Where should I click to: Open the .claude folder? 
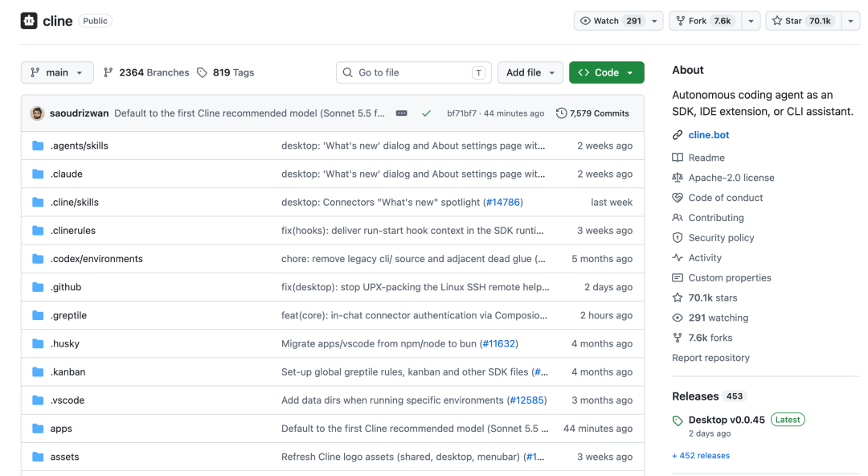[67, 174]
